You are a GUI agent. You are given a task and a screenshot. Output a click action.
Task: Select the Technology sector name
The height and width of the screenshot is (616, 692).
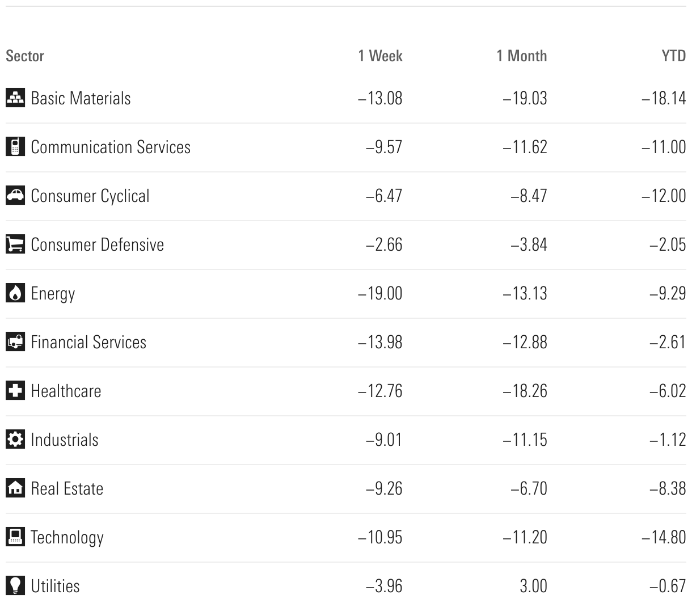tap(67, 538)
